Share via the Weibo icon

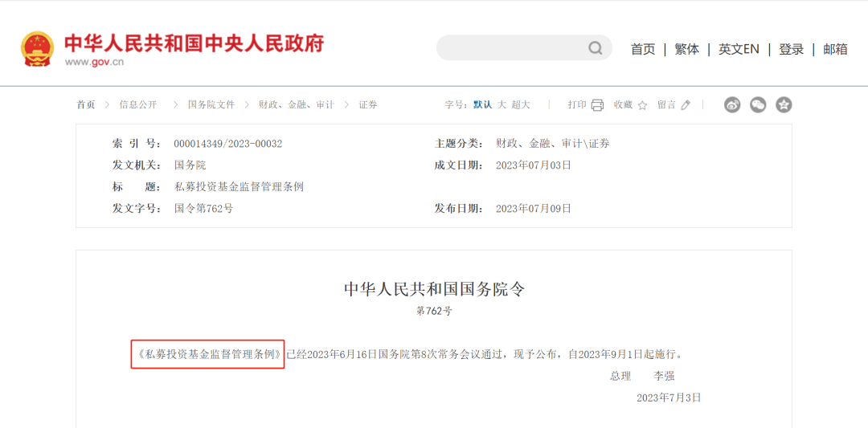click(x=732, y=104)
